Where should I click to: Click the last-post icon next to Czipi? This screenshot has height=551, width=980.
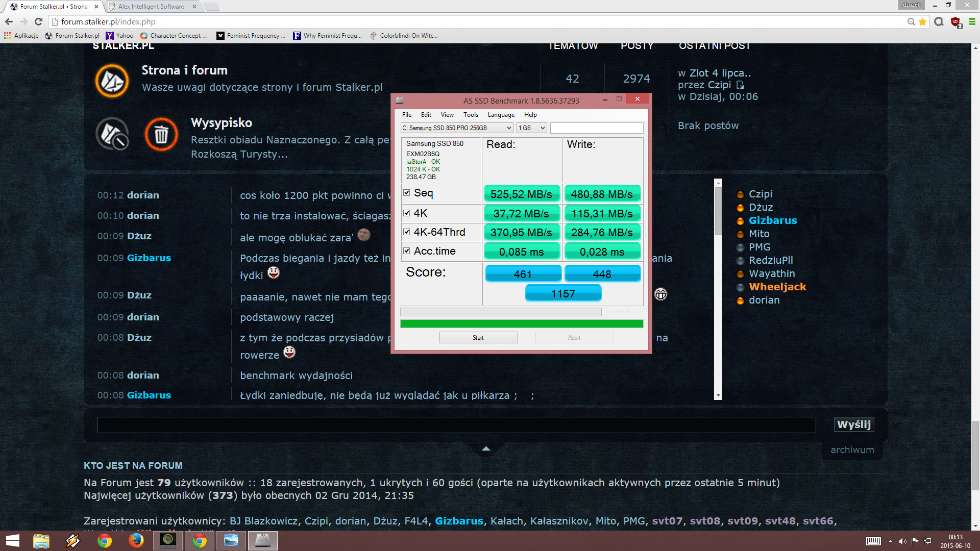click(740, 85)
